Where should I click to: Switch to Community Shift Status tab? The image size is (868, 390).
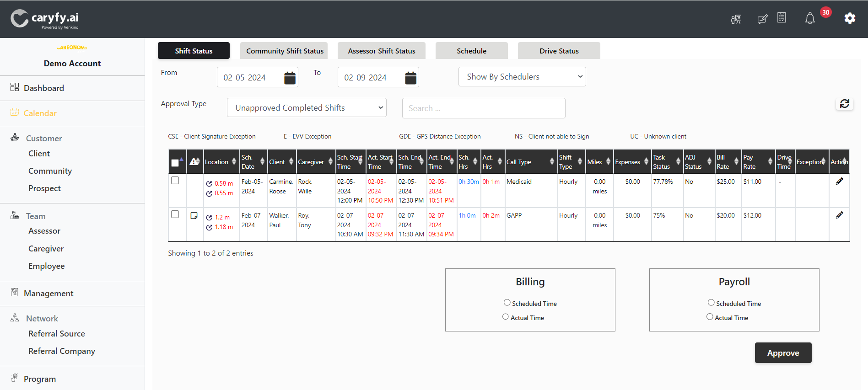pyautogui.click(x=285, y=51)
